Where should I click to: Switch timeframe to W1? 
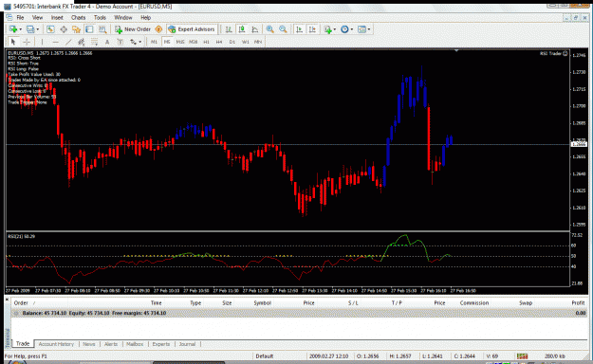point(246,42)
